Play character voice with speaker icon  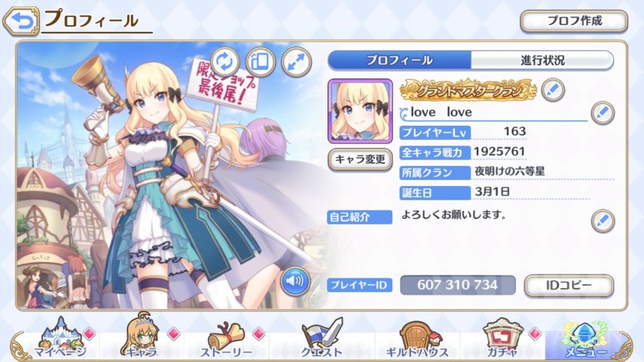tap(296, 281)
